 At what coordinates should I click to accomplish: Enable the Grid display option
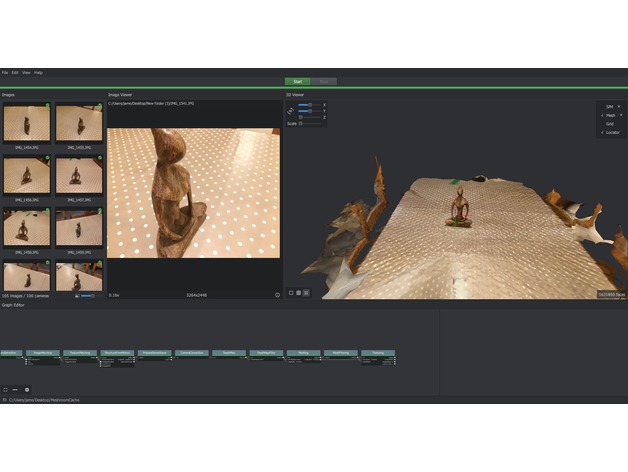point(609,124)
